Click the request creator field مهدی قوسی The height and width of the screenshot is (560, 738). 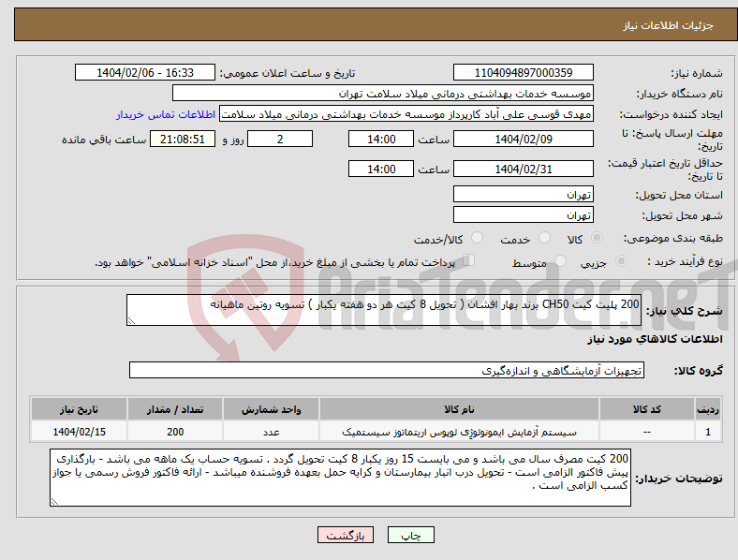coord(406,114)
